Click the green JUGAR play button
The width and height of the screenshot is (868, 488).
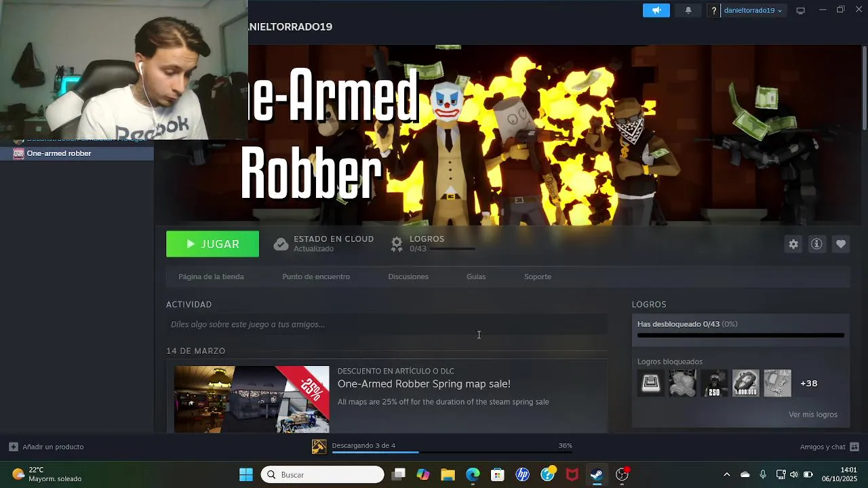point(212,244)
